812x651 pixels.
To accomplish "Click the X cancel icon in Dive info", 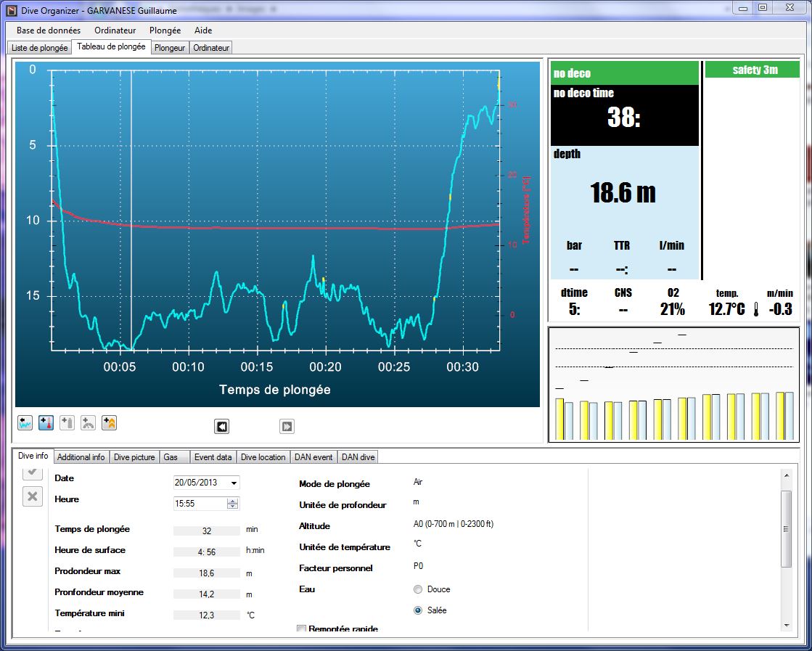I will [32, 496].
